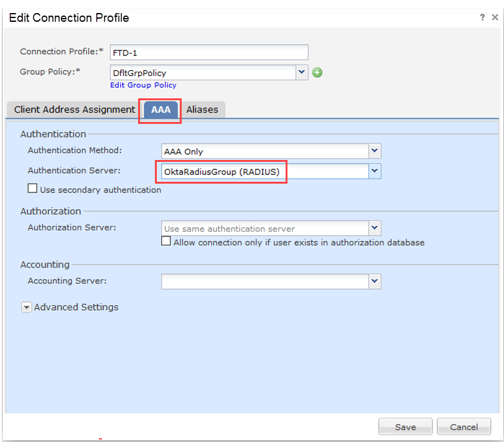Image resolution: width=504 pixels, height=442 pixels.
Task: Click the Accounting Server dropdown arrow
Action: (x=375, y=281)
